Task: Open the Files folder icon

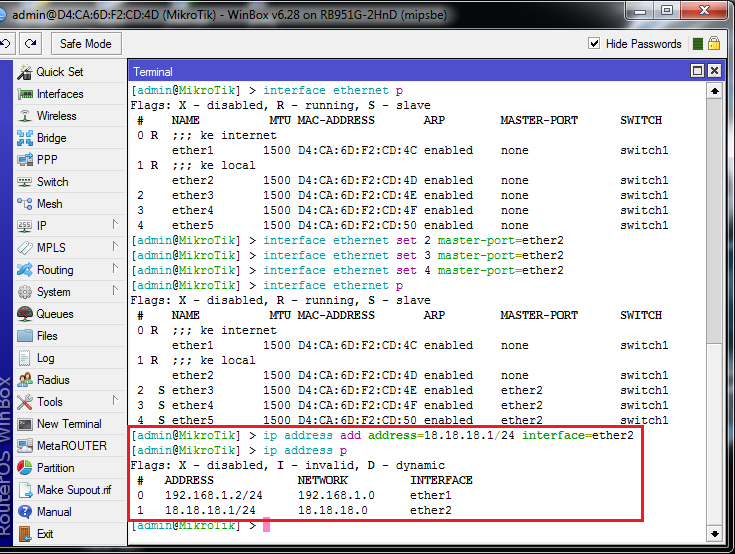Action: pos(25,336)
